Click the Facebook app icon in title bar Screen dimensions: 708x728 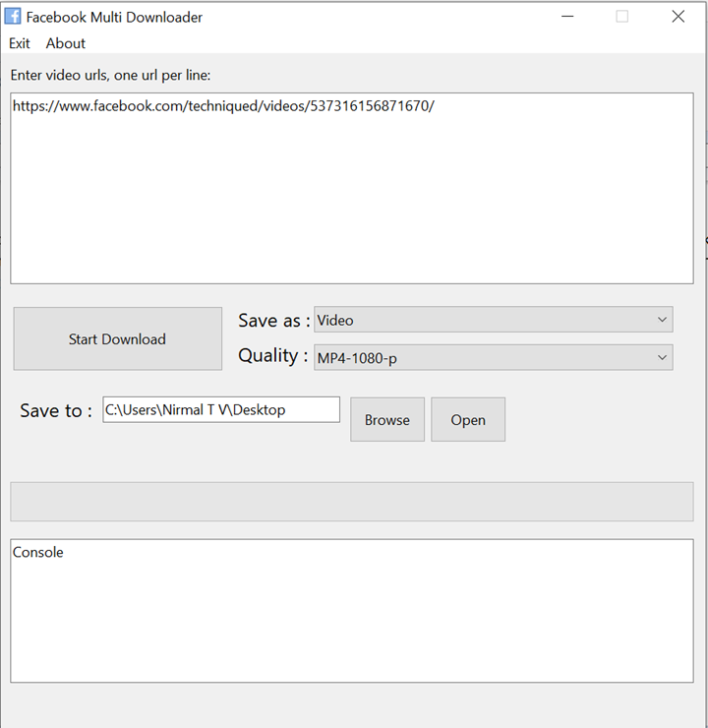pyautogui.click(x=13, y=17)
